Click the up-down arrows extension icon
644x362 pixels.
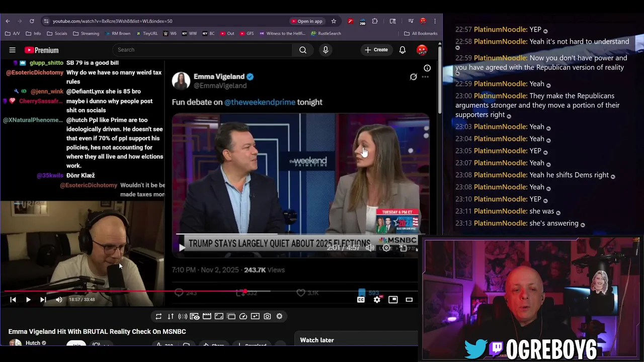pyautogui.click(x=171, y=316)
